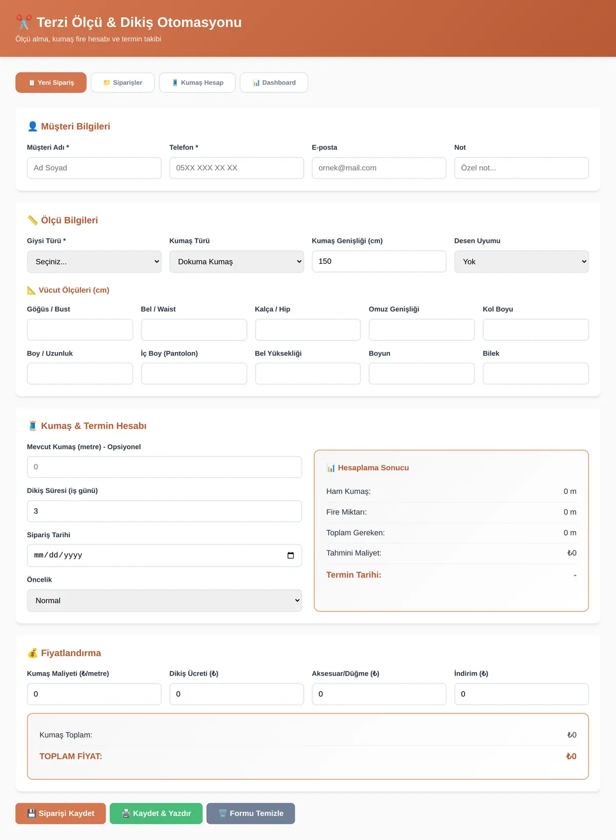The height and width of the screenshot is (840, 616).
Task: Focus the Mevcut Kumaş (metre) field
Action: (x=164, y=467)
